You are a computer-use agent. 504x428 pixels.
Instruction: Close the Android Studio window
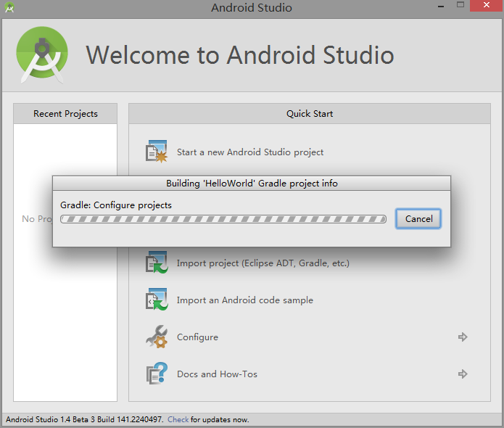pos(487,6)
